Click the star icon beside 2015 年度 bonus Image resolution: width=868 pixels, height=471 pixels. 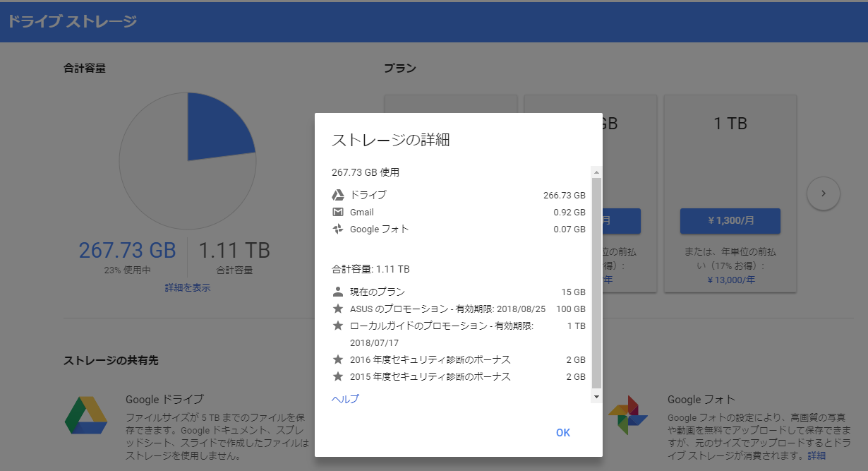338,376
